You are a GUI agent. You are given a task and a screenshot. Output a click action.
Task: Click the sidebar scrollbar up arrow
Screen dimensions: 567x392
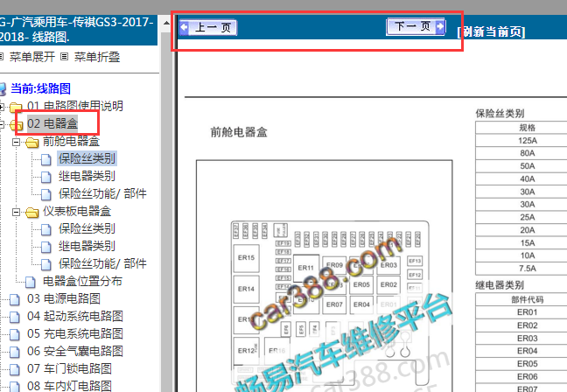click(166, 23)
